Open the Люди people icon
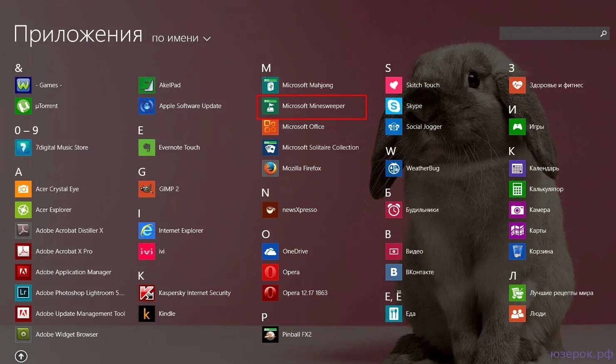The image size is (616, 364). [x=517, y=314]
